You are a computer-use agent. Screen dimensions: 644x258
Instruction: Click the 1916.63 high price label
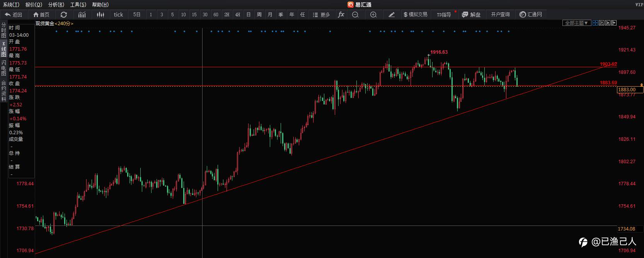[x=439, y=52]
